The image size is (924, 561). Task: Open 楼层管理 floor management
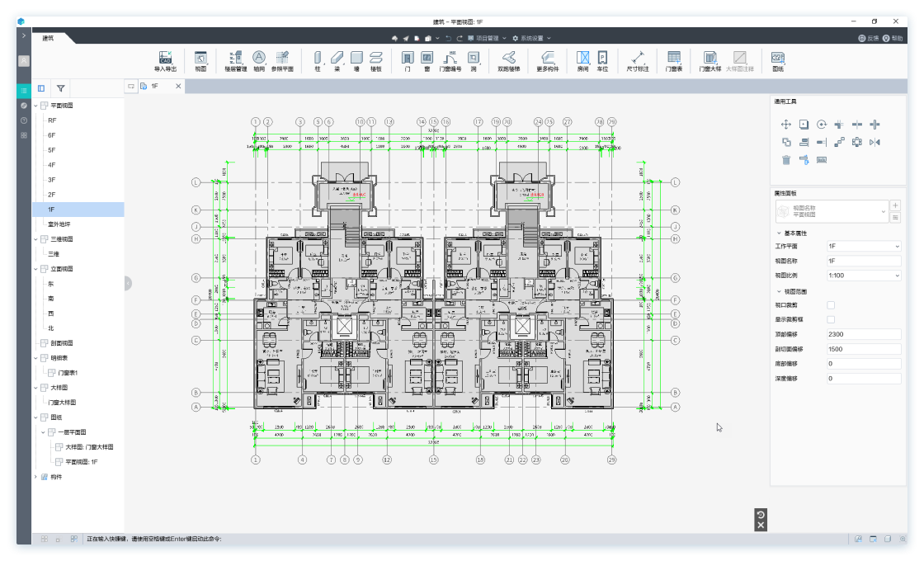pyautogui.click(x=236, y=61)
